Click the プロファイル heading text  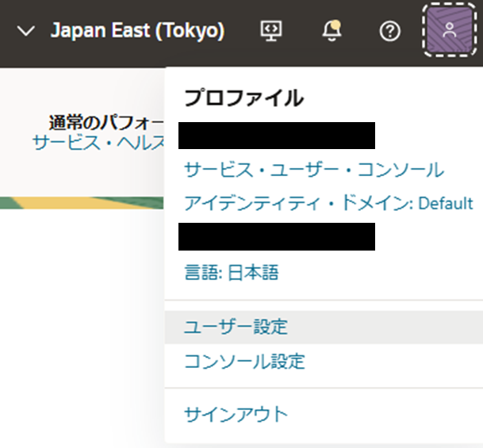(243, 98)
